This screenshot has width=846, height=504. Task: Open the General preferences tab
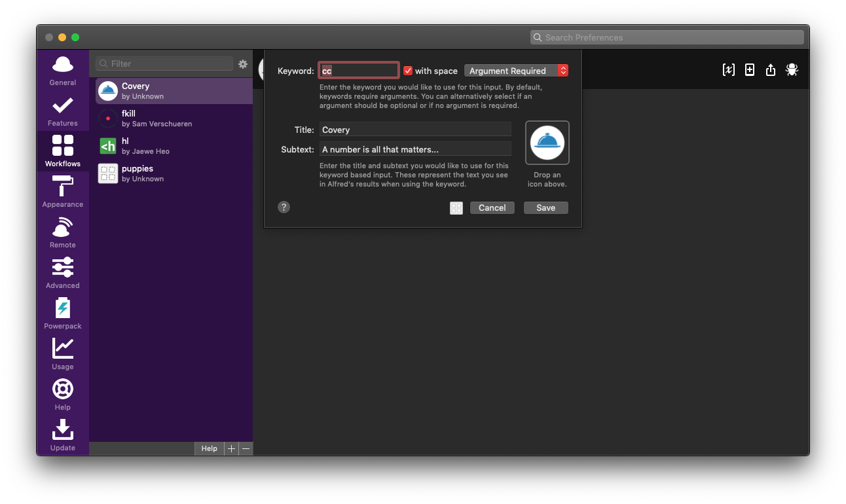pyautogui.click(x=63, y=71)
